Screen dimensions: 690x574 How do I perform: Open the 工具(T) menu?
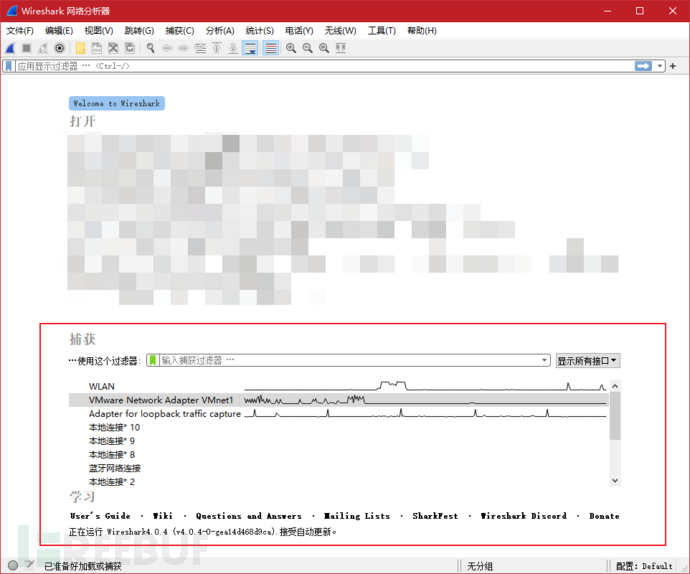pyautogui.click(x=382, y=31)
